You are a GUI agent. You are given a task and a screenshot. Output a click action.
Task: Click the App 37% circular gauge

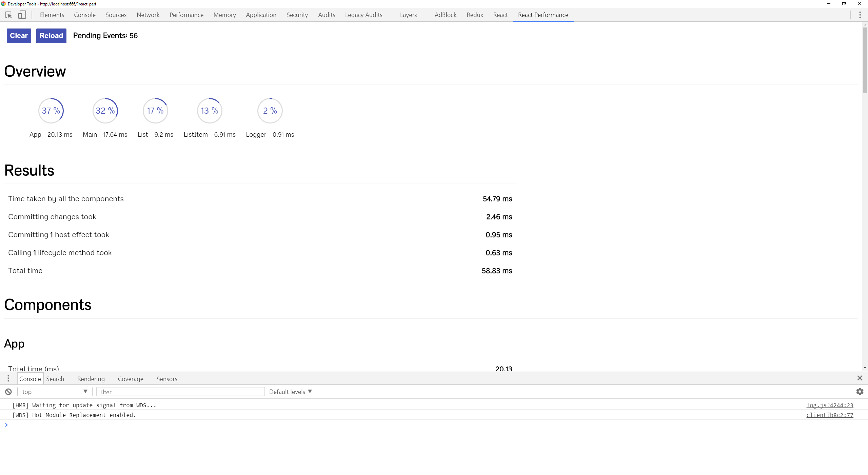click(x=51, y=111)
